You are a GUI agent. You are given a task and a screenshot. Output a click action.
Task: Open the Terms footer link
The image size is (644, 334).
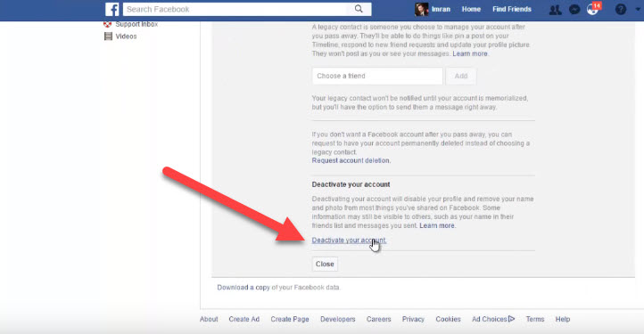point(535,319)
